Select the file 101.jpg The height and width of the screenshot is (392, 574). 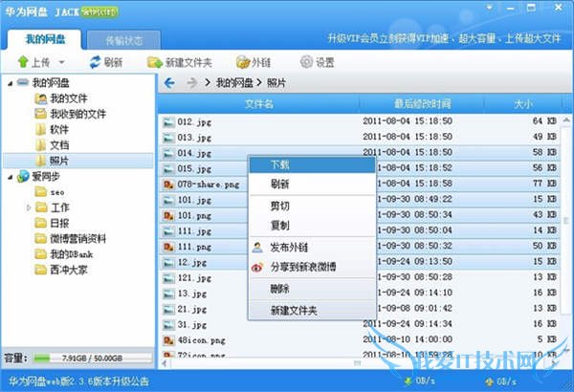point(194,200)
